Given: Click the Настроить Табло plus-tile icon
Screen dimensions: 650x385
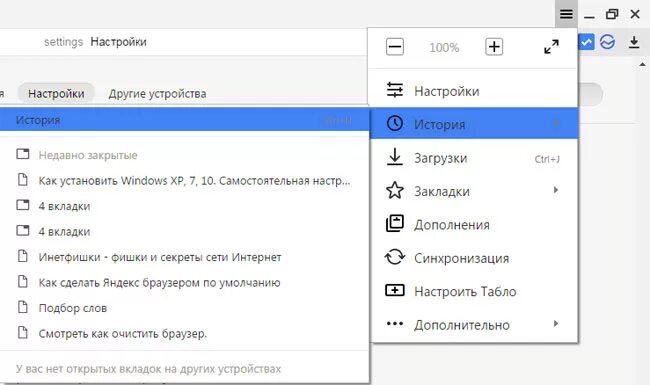Looking at the screenshot, I should point(395,291).
